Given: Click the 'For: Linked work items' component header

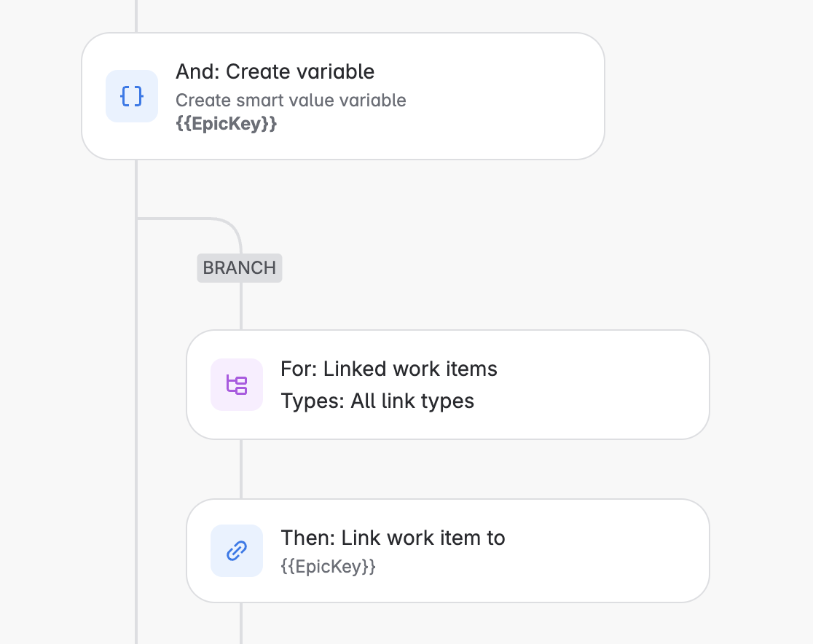Looking at the screenshot, I should 388,369.
